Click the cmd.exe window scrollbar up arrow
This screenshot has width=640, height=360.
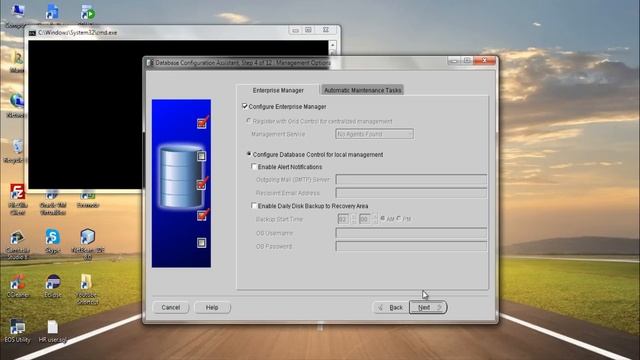[333, 45]
